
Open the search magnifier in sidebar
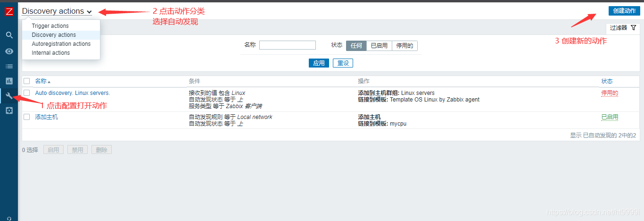pos(9,35)
